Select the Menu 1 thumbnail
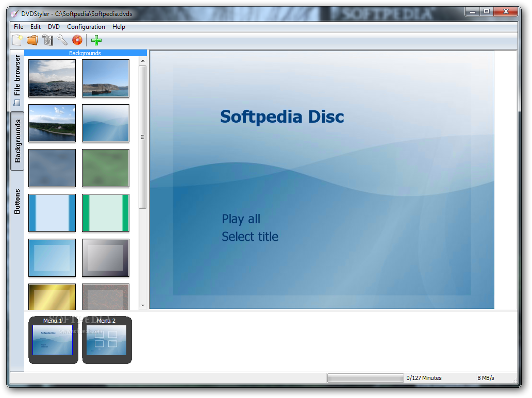Viewport: 532px width, 398px height. coord(53,340)
